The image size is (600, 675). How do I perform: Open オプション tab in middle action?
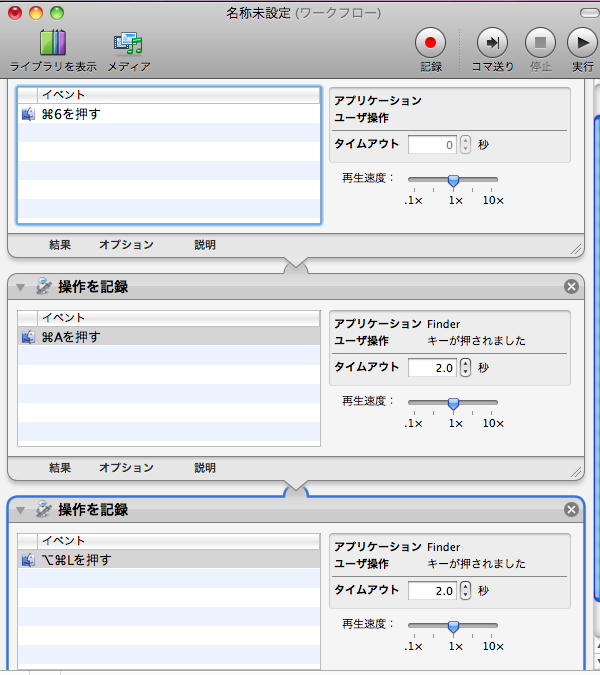tap(126, 467)
